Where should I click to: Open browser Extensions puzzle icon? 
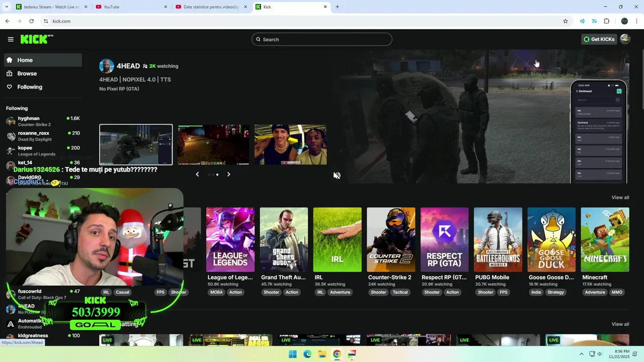[606, 21]
